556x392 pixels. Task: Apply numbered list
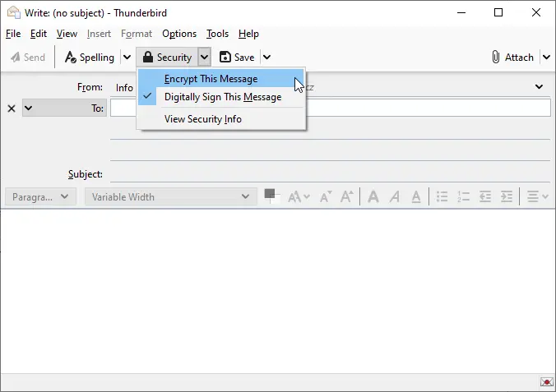point(463,196)
